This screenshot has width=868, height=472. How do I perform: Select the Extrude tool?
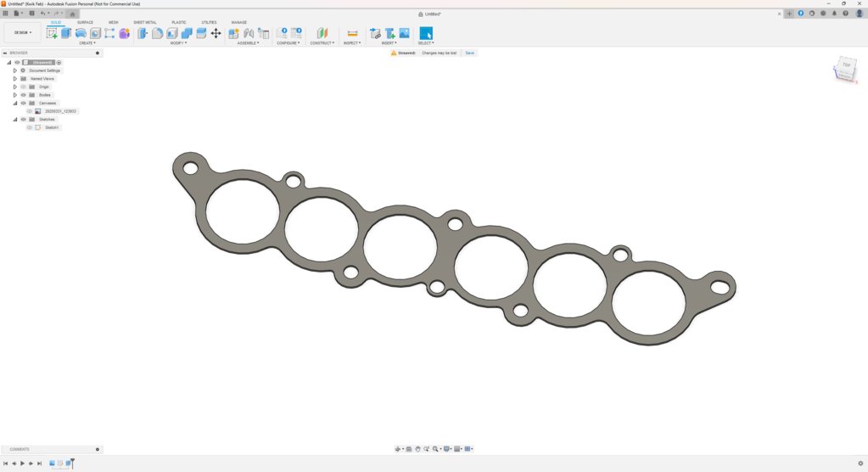[x=66, y=33]
